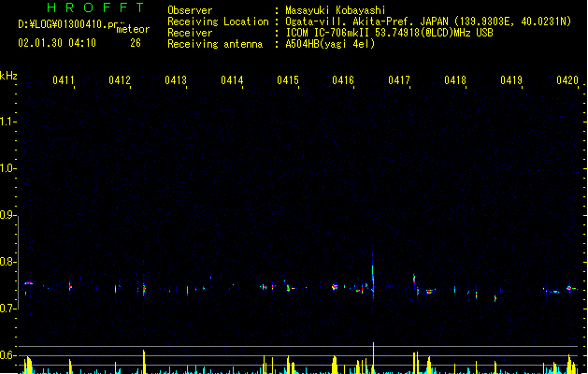This screenshot has width=588, height=374.
Task: Click the meteor count label
Action: pos(133,29)
